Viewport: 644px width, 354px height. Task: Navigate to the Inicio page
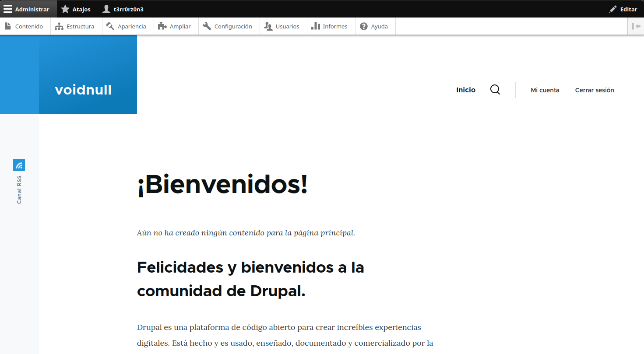point(466,90)
